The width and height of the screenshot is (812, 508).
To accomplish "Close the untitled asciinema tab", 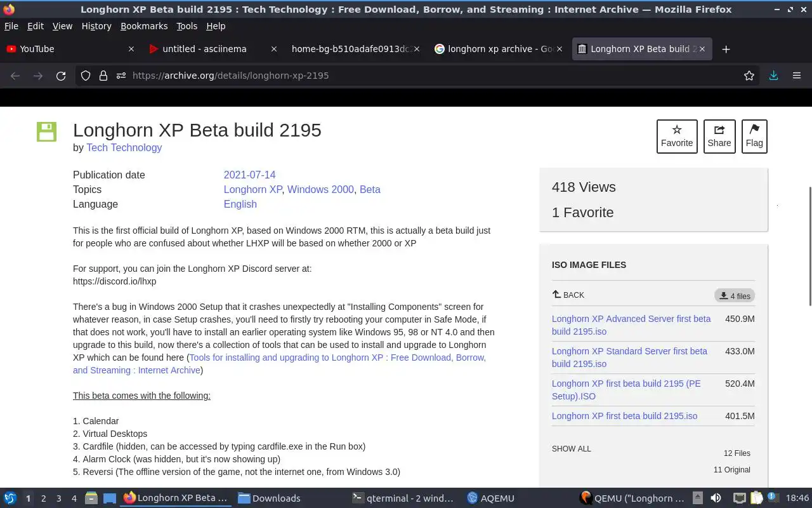I will coord(274,49).
